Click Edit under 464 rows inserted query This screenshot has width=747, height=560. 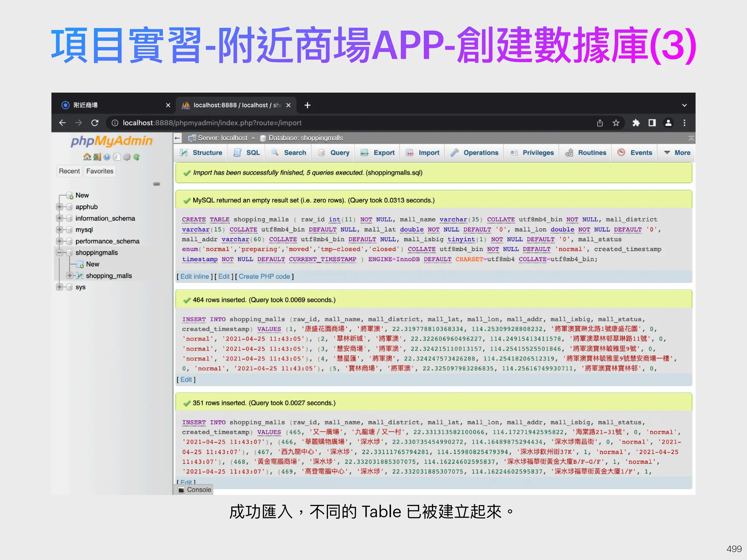pyautogui.click(x=186, y=380)
